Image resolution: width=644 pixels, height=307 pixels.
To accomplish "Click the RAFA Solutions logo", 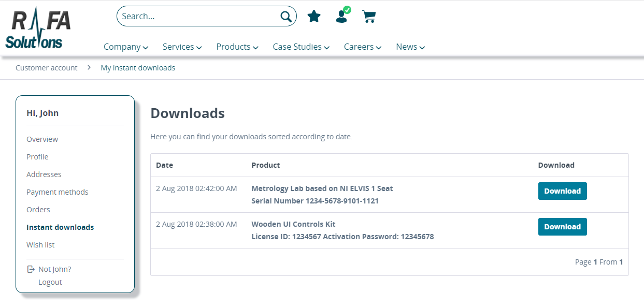I will (x=37, y=27).
